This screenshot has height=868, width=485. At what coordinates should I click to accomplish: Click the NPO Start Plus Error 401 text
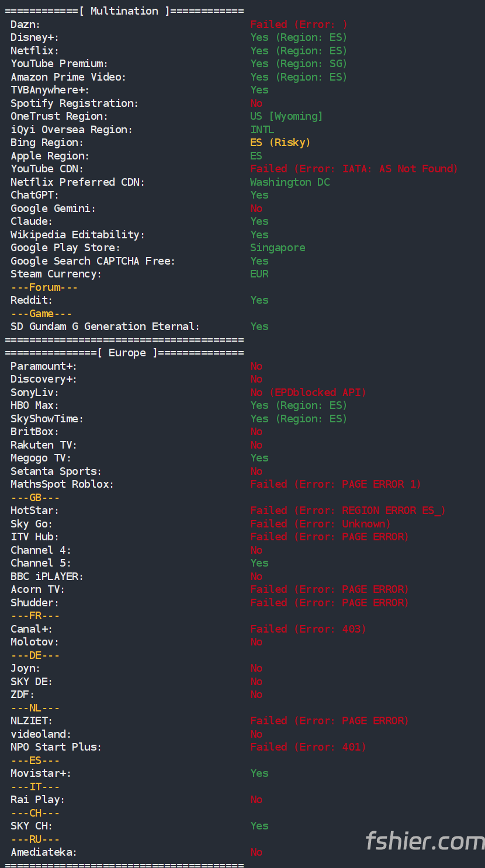pos(308,747)
